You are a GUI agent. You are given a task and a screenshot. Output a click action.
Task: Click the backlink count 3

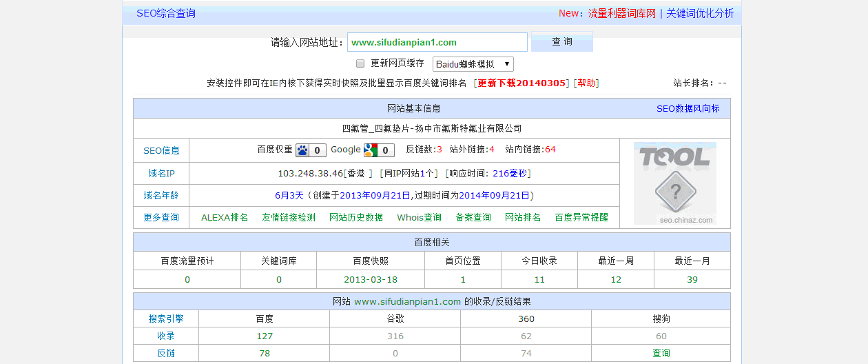pyautogui.click(x=440, y=150)
